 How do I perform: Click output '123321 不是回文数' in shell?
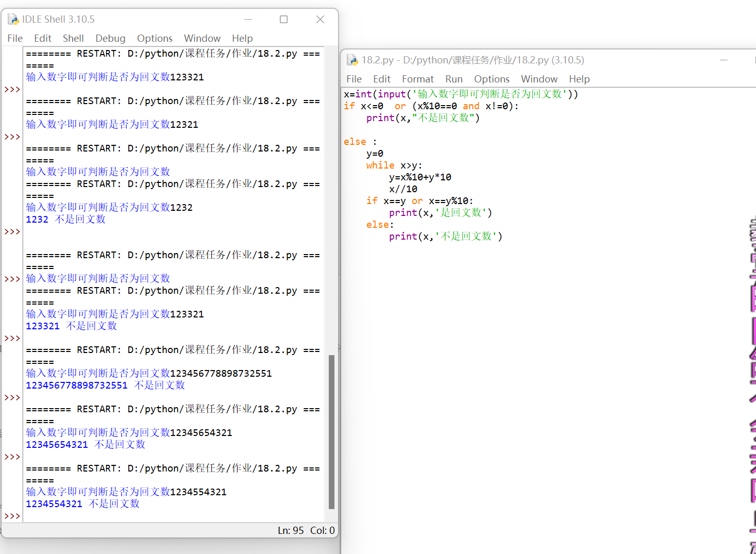click(x=71, y=326)
